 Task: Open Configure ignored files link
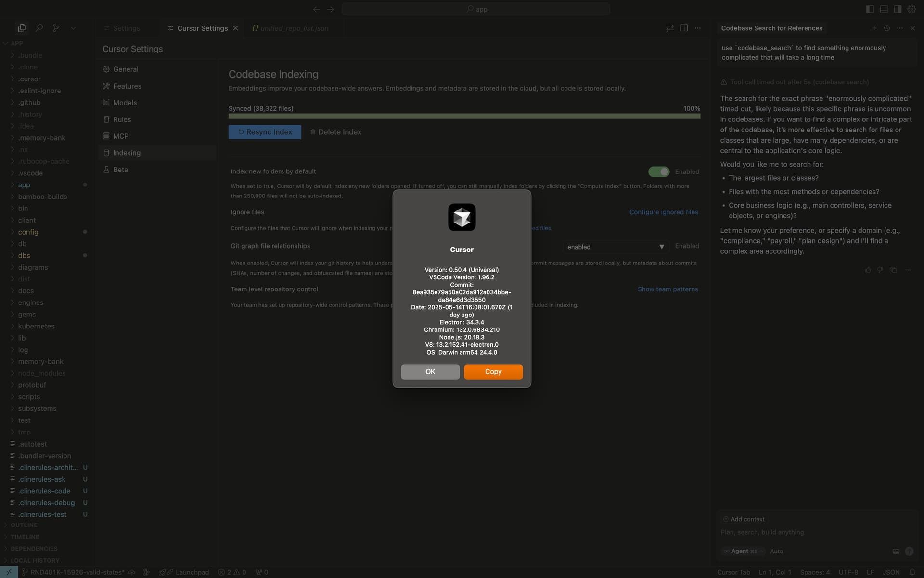pos(664,212)
